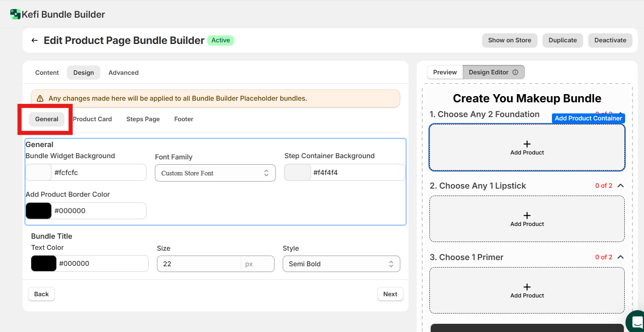Viewport: 644px width, 332px height.
Task: Open the Product Card design tab
Action: point(92,119)
